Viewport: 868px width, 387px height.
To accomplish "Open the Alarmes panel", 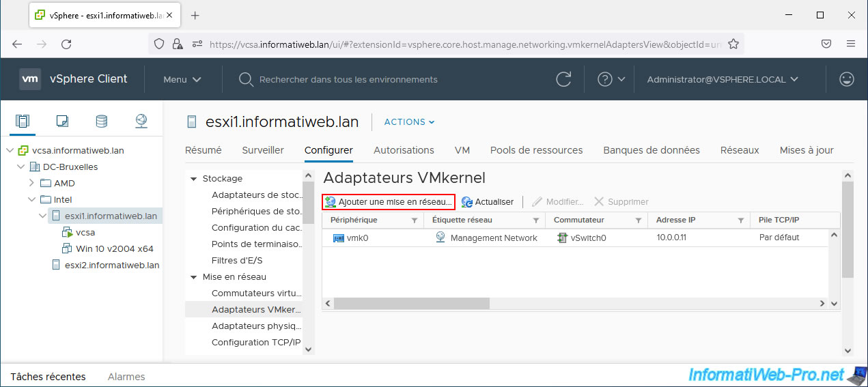I will pyautogui.click(x=126, y=376).
